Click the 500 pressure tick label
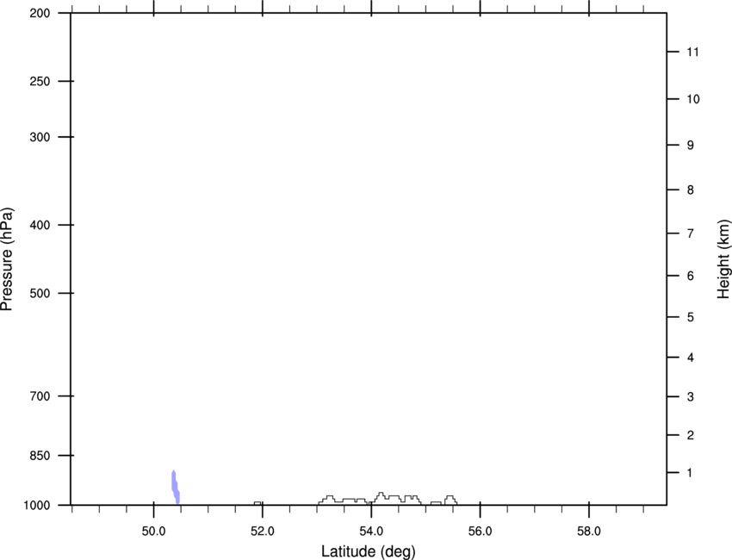Screen dimensions: 732x560 pos(40,293)
